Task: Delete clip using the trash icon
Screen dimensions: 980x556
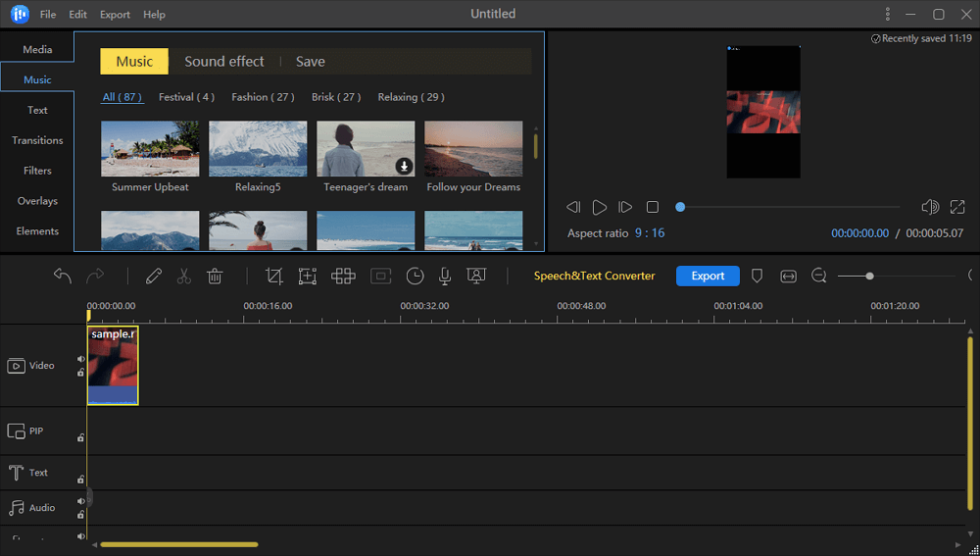Action: coord(215,277)
